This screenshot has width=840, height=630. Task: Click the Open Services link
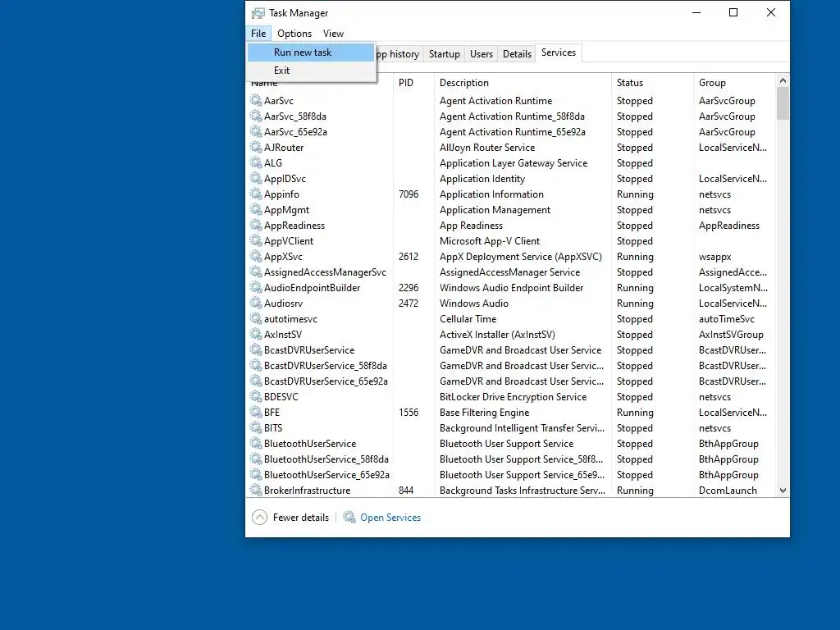click(390, 518)
